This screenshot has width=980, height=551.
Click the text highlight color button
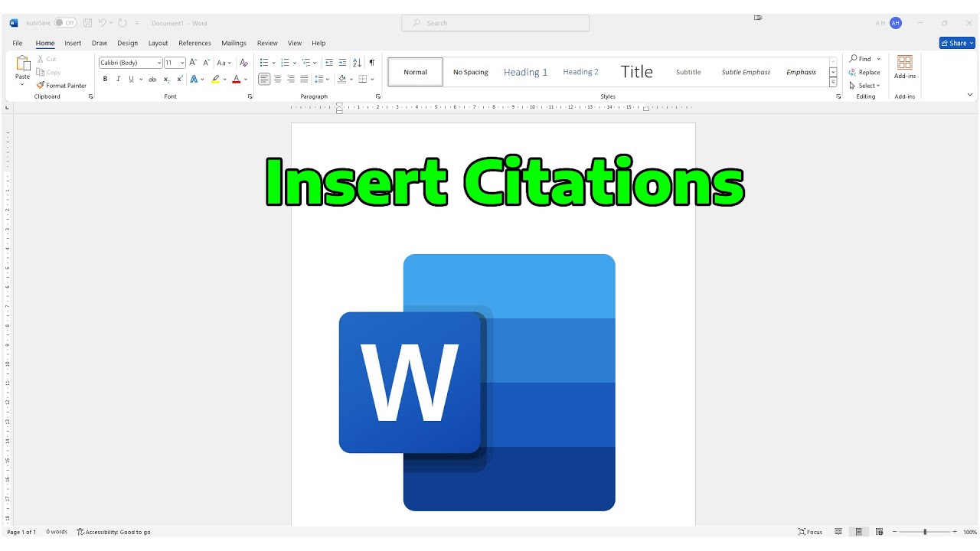pyautogui.click(x=216, y=79)
